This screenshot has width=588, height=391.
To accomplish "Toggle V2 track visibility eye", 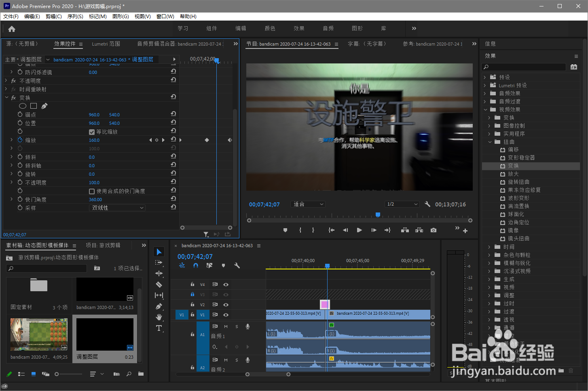I will 226,305.
